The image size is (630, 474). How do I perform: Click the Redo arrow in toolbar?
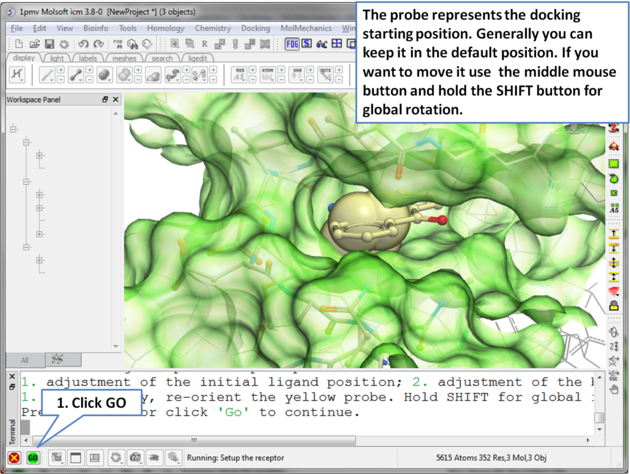(98, 44)
